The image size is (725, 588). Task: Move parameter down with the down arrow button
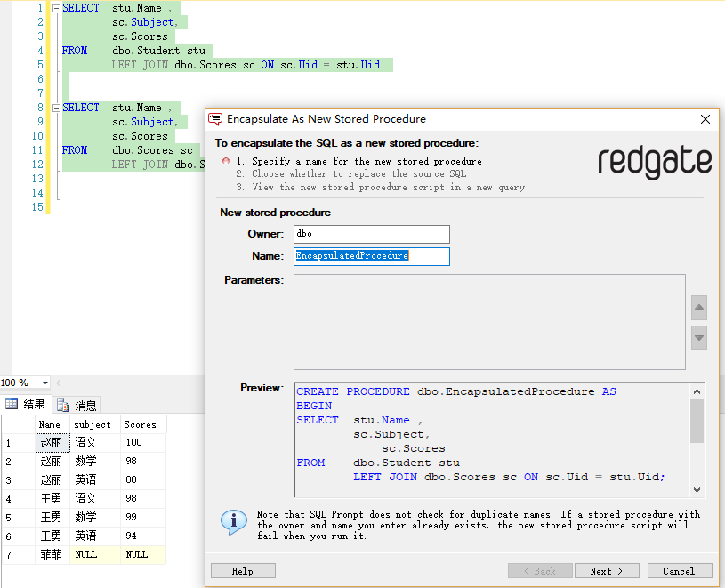point(698,337)
